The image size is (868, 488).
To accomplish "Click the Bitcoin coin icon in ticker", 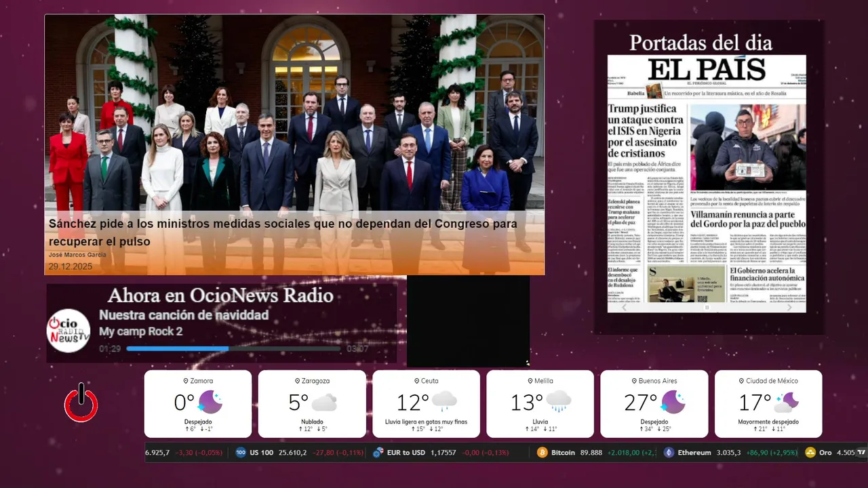I will [542, 453].
